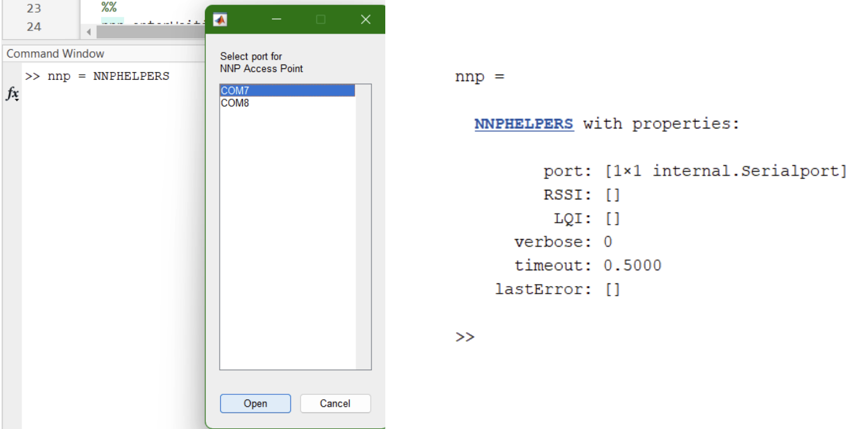The width and height of the screenshot is (868, 429).
Task: Click the port list vertical scrollbar
Action: click(x=363, y=227)
